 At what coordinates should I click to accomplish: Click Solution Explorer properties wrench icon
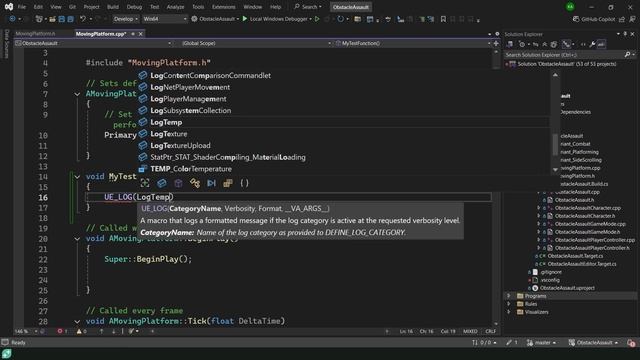(x=592, y=44)
